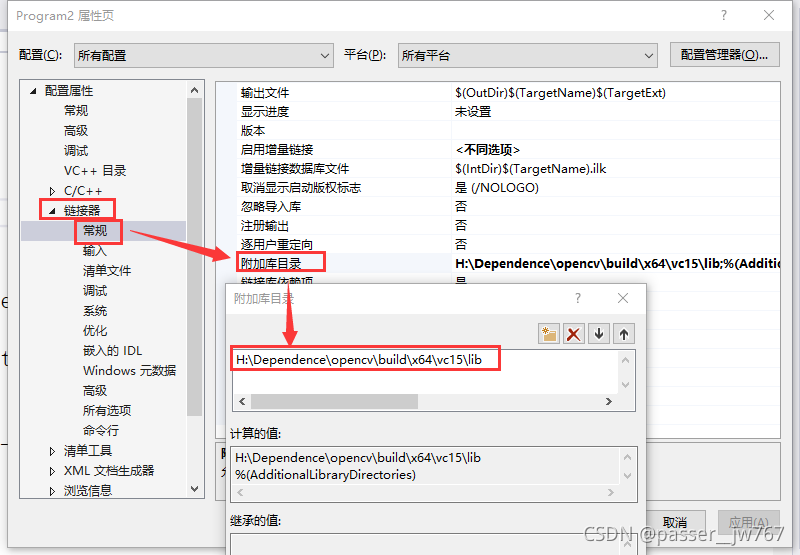This screenshot has width=800, height=555.
Task: Expand the C/C++ tree node
Action: point(52,191)
